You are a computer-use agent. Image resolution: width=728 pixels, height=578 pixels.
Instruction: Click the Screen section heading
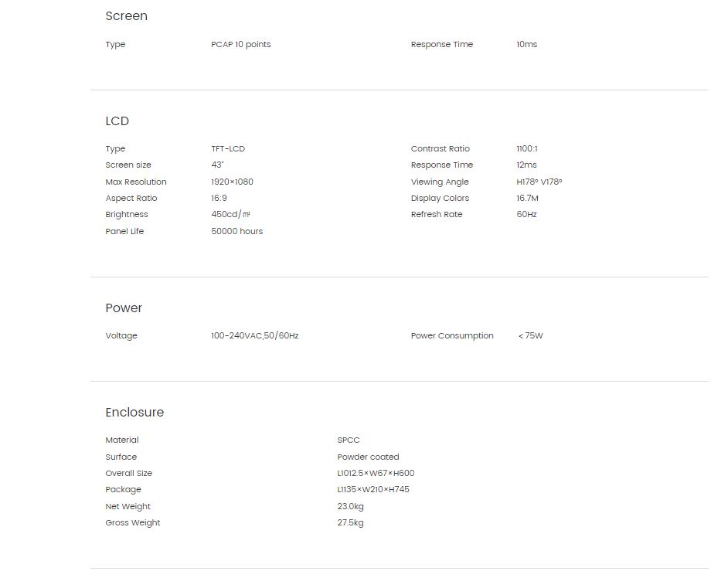tap(126, 15)
